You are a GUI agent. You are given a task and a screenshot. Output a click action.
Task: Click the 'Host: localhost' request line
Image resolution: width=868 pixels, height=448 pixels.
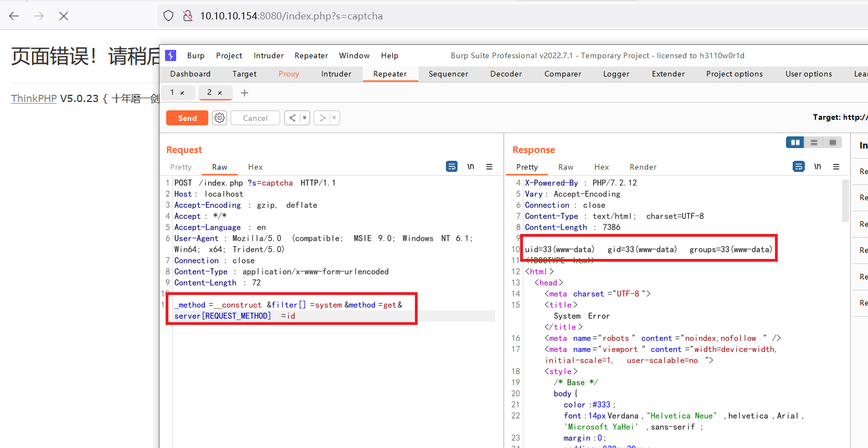209,194
